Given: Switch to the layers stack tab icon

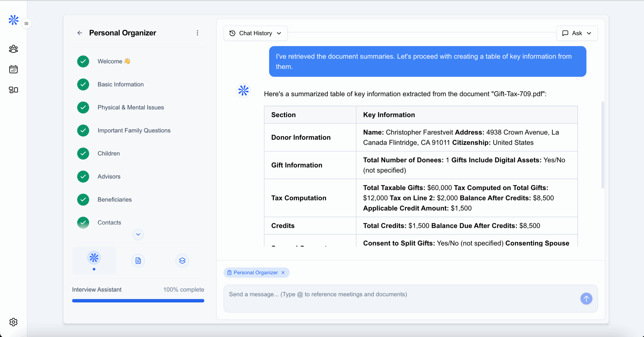Looking at the screenshot, I should point(182,260).
